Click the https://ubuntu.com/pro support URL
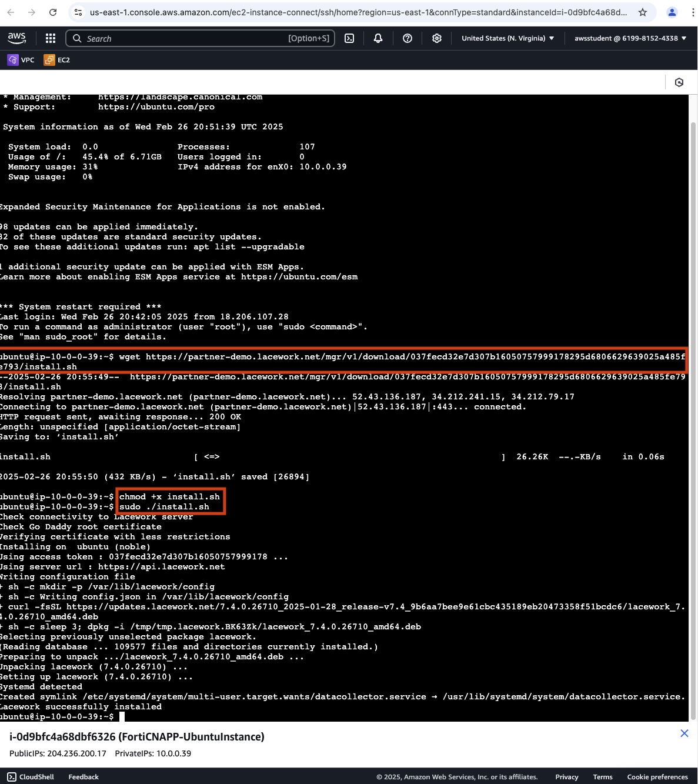This screenshot has width=698, height=784. tap(156, 107)
